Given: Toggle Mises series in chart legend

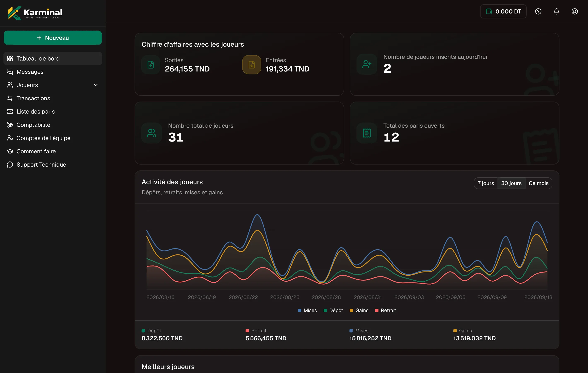Looking at the screenshot, I should (307, 310).
